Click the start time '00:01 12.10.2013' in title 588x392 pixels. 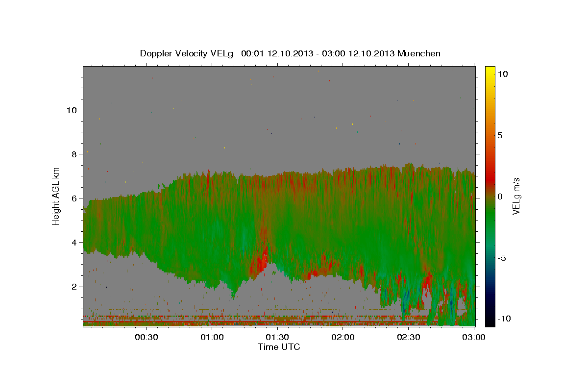tap(276, 53)
